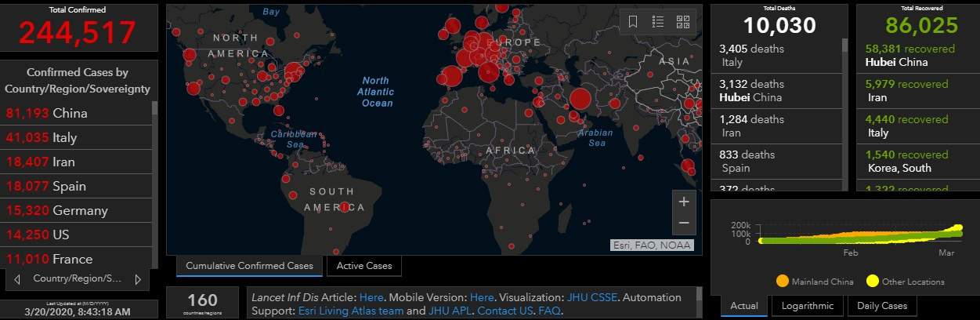
Task: Select the Actual chart tab
Action: click(743, 306)
